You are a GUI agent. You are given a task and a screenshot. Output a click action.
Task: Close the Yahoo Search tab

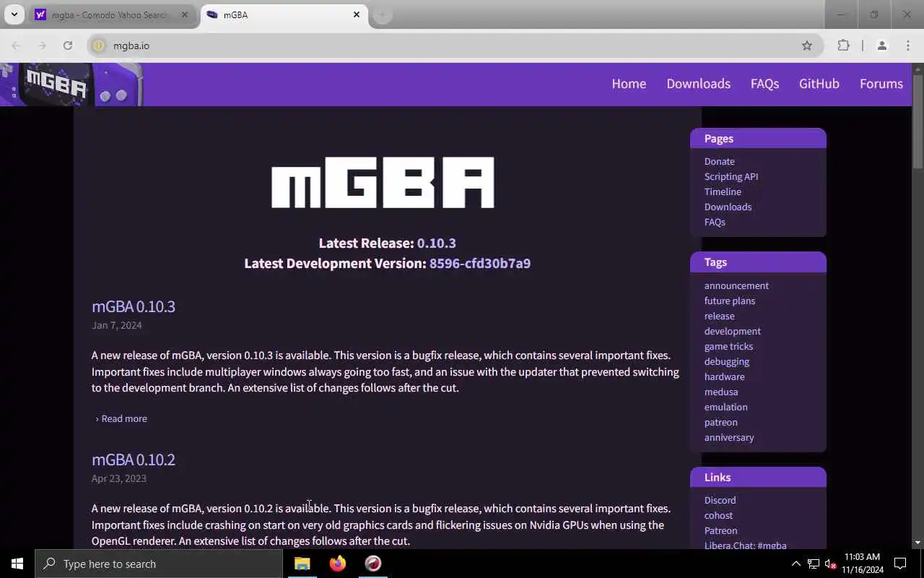(x=184, y=14)
